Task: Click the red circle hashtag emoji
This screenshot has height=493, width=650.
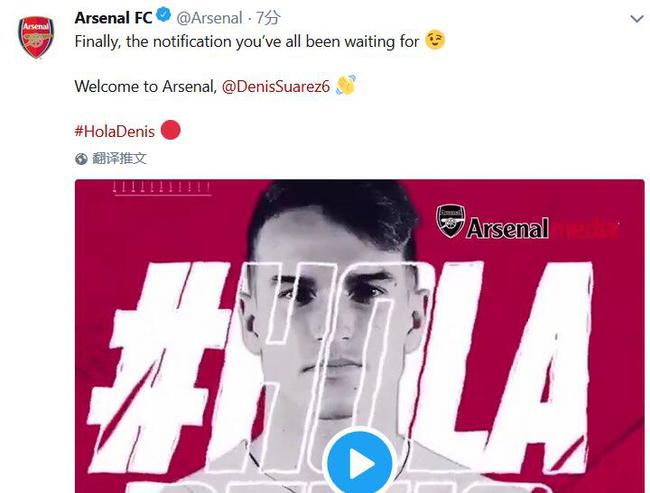Action: tap(170, 130)
